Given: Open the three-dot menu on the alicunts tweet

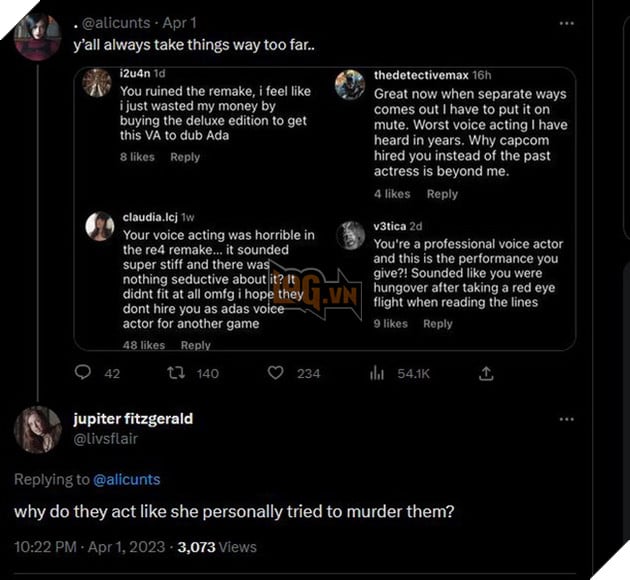Looking at the screenshot, I should (x=567, y=22).
